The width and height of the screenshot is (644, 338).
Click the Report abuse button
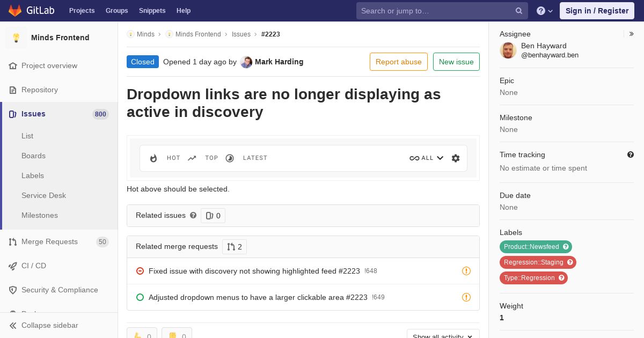click(399, 62)
